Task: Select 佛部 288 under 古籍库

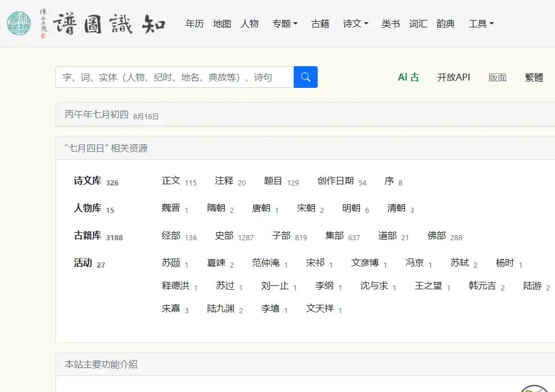Action: 445,236
